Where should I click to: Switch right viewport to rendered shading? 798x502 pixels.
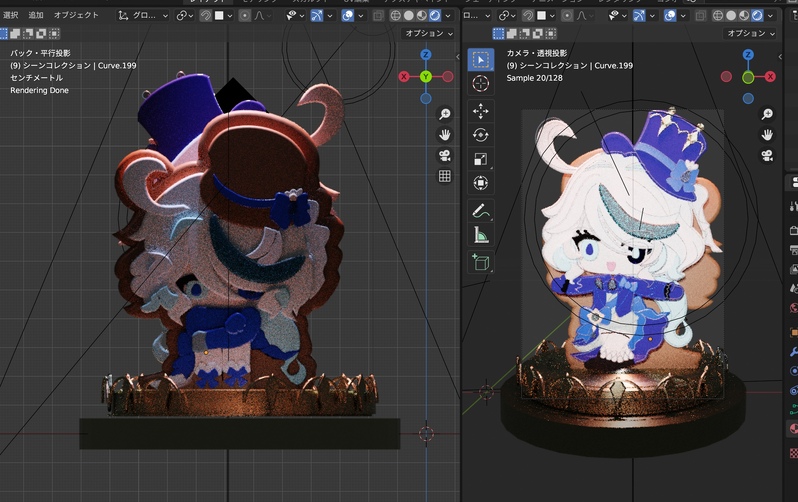(x=757, y=16)
